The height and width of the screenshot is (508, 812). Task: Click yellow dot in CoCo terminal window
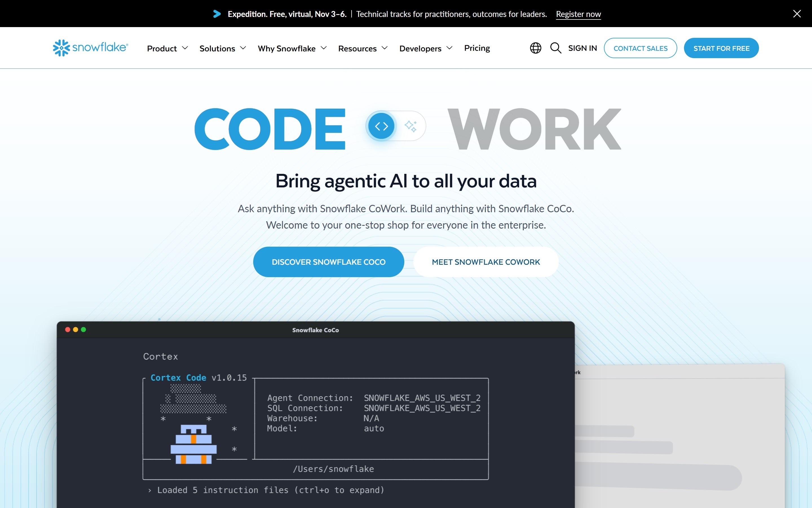click(76, 330)
